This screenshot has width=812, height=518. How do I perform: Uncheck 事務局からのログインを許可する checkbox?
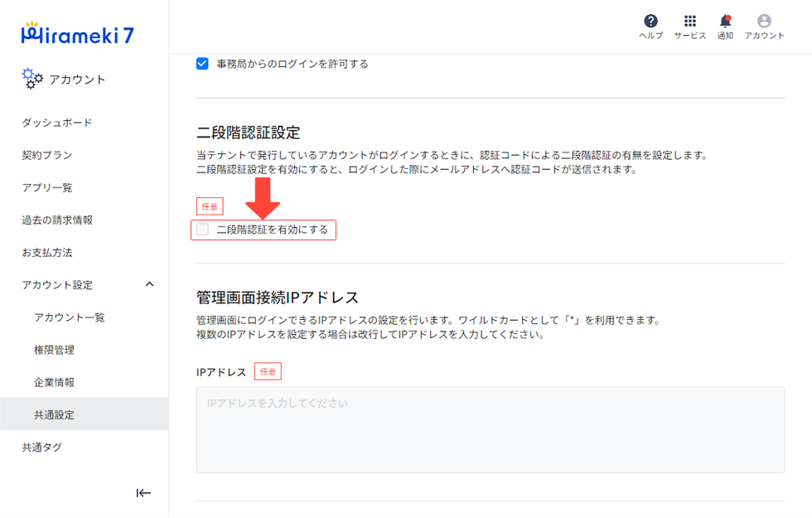click(202, 64)
